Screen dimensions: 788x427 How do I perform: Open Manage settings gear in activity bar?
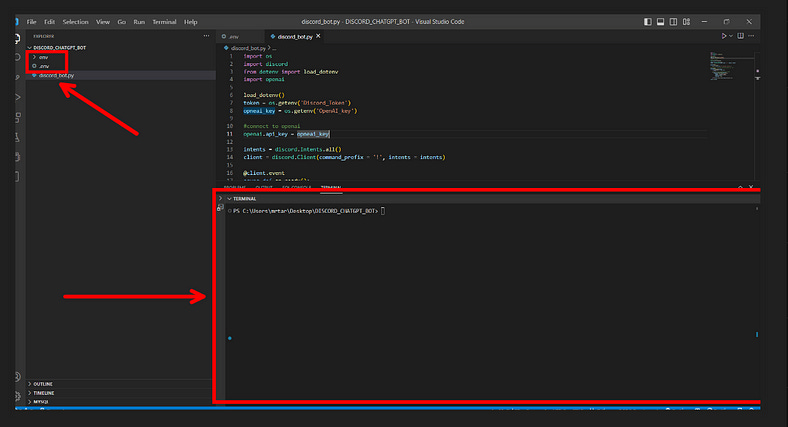coord(18,396)
